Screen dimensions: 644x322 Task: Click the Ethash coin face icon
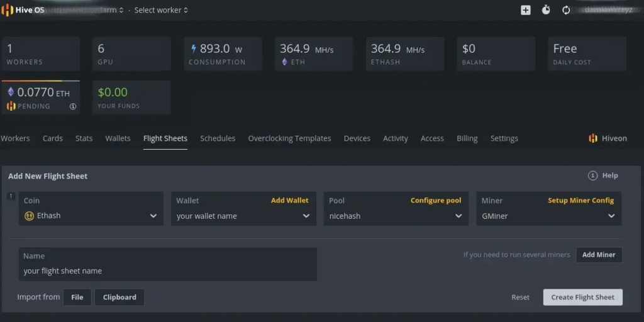tap(29, 216)
